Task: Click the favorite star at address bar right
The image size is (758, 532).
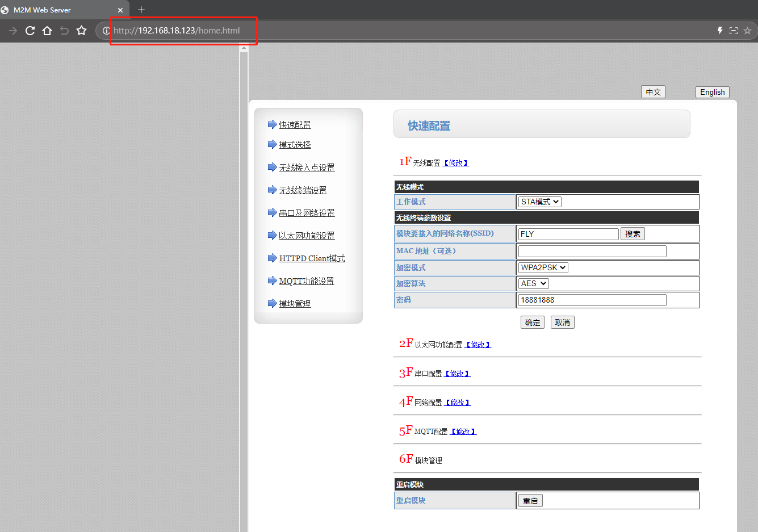Action: click(747, 31)
